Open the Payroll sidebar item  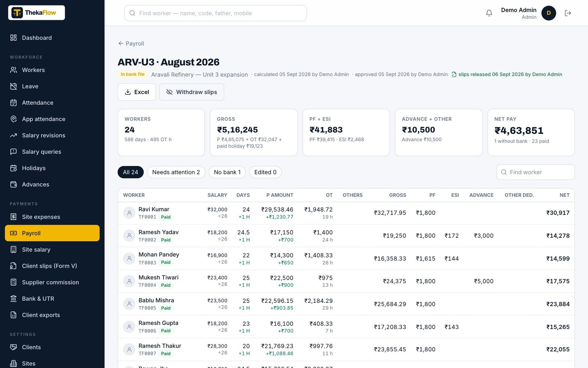(x=52, y=233)
